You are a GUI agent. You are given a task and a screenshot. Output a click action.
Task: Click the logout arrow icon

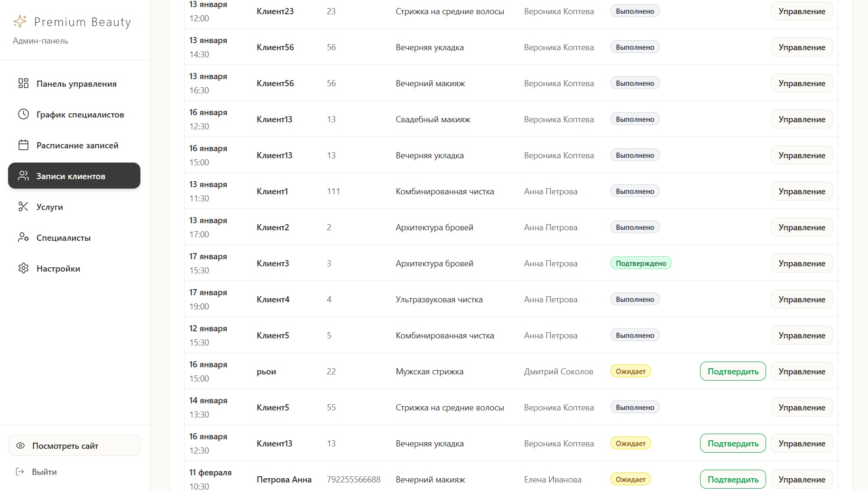(20, 472)
